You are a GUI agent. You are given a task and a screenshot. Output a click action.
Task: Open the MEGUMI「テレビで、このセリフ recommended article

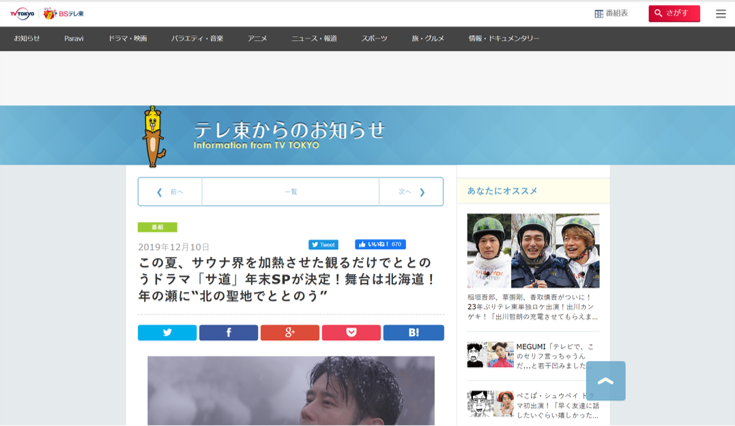pos(555,356)
